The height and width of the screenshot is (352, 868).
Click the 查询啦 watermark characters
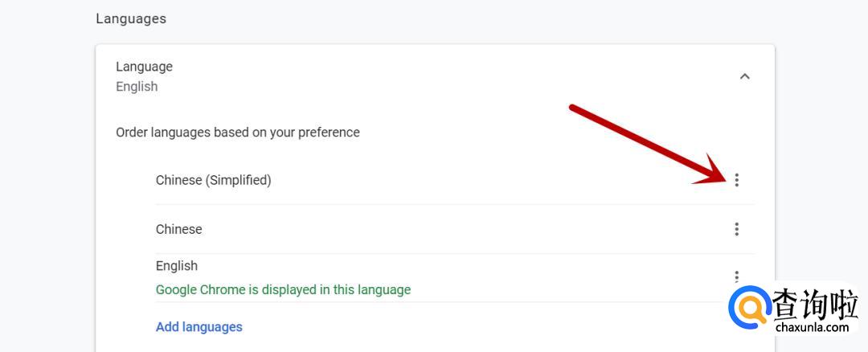coord(813,305)
